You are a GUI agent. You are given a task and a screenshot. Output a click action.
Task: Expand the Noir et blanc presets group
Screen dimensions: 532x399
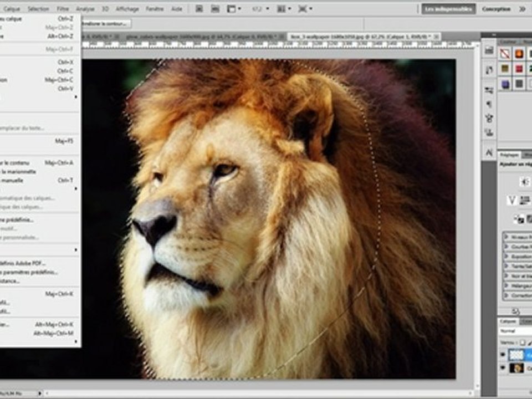(x=507, y=276)
